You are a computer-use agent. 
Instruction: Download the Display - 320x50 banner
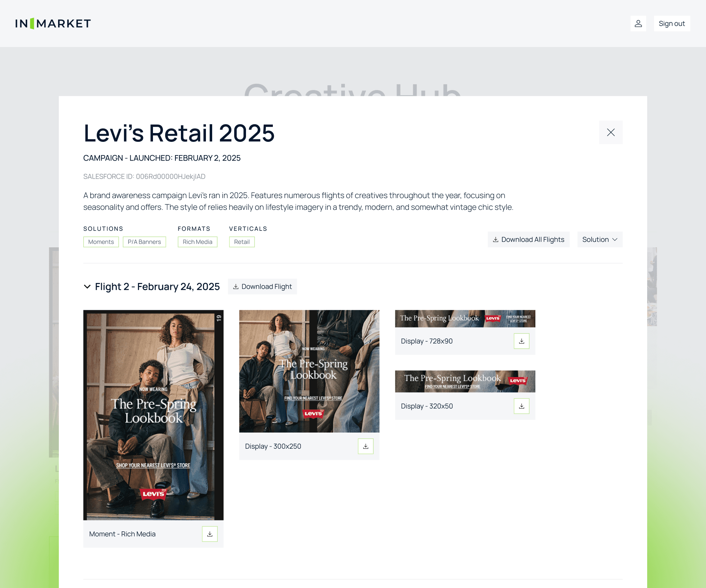point(521,406)
